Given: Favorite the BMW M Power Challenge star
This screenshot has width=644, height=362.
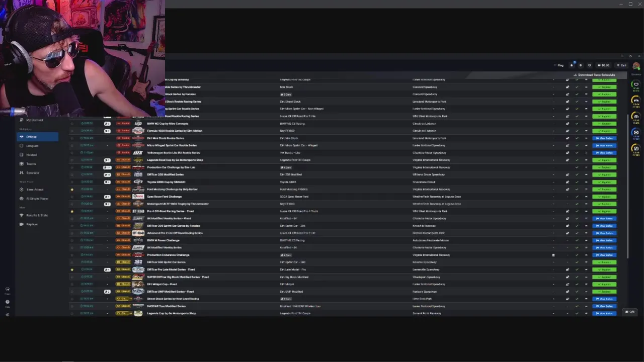Looking at the screenshot, I should [72, 240].
